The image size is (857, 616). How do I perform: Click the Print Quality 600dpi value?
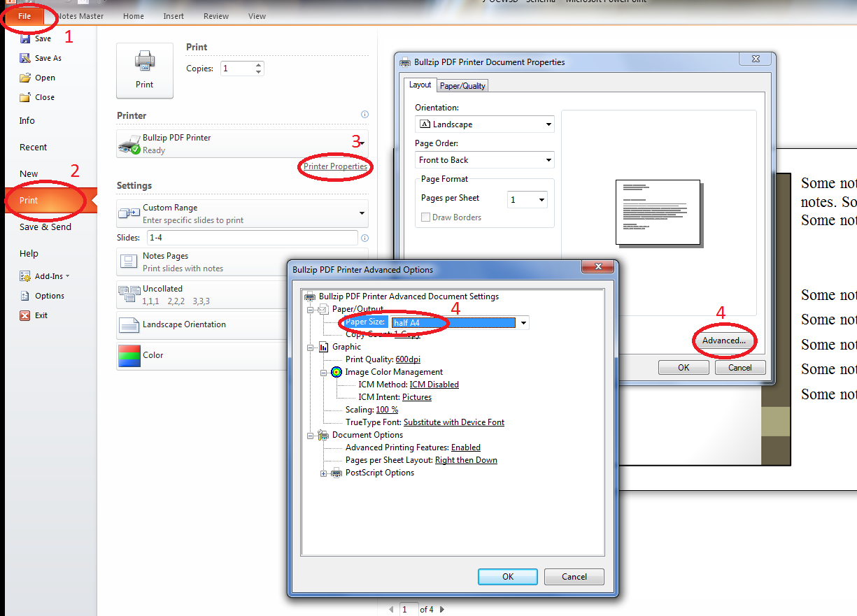coord(409,359)
